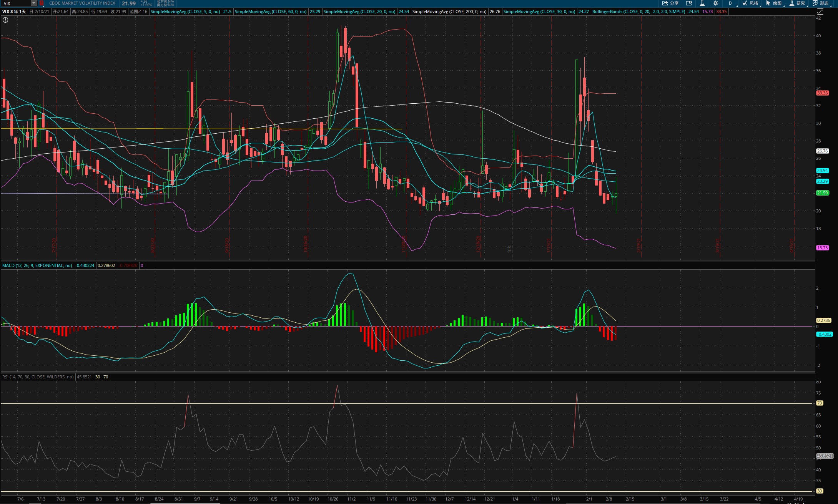Open the D timeframe dropdown
The width and height of the screenshot is (838, 504).
point(730,3)
